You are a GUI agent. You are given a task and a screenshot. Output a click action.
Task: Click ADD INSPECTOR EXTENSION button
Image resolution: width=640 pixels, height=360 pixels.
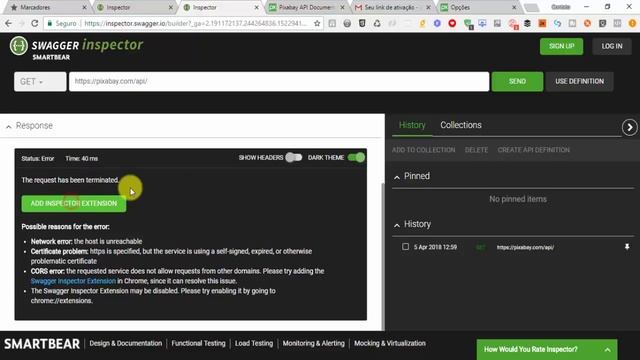point(73,203)
